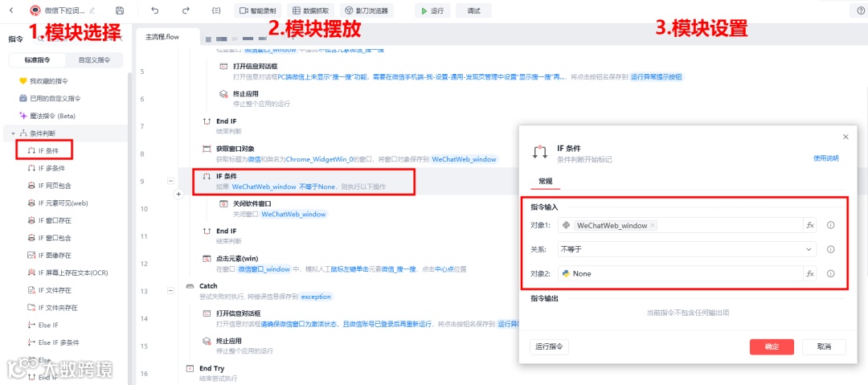The image size is (868, 385).
Task: Click the undo arrow
Action: 155,10
